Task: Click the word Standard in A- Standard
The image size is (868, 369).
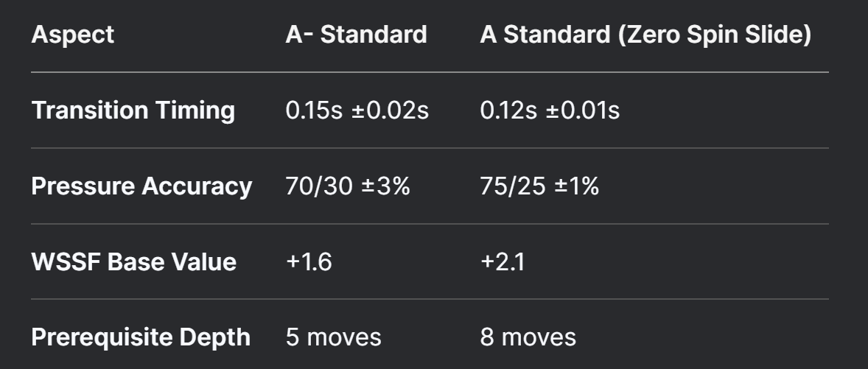Action: (x=374, y=35)
